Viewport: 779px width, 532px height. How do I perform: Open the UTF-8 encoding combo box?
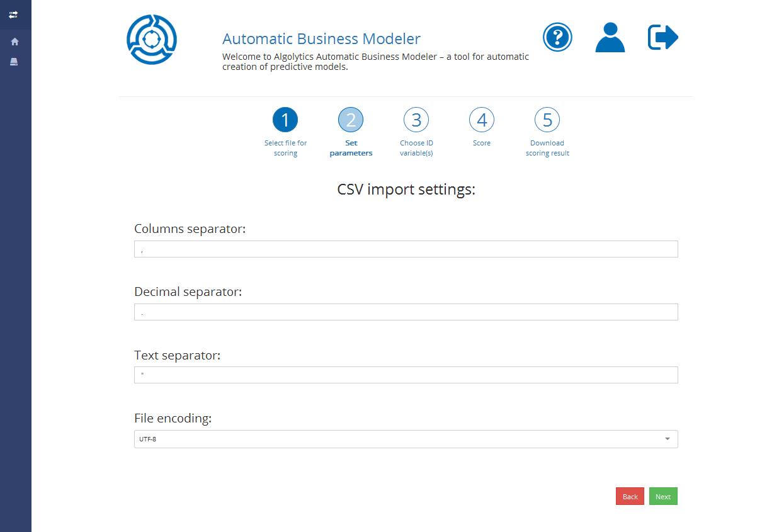coord(397,439)
